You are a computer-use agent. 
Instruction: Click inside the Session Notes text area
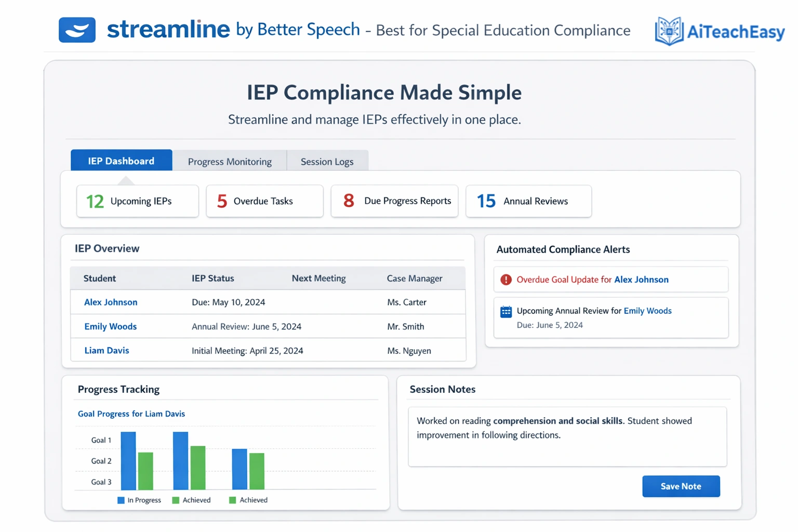tap(567, 437)
